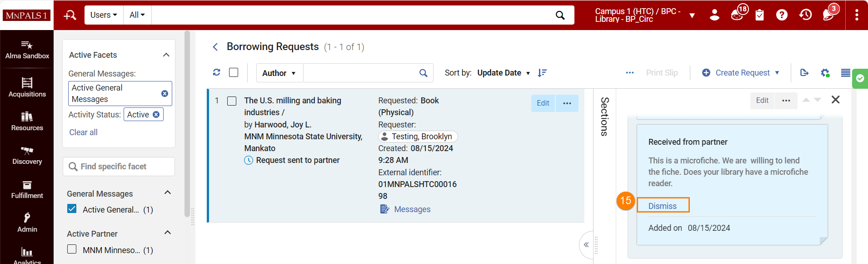Remove the Active activity status facet
The image size is (868, 264).
(156, 115)
